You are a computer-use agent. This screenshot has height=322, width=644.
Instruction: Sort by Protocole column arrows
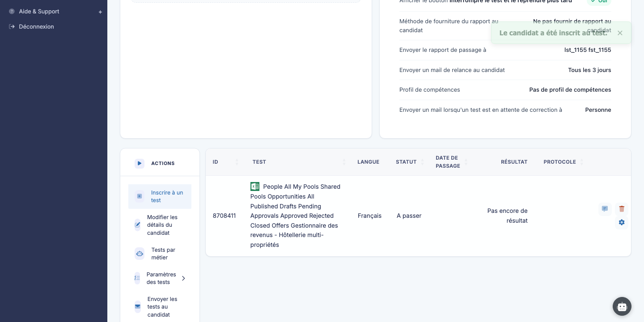581,162
